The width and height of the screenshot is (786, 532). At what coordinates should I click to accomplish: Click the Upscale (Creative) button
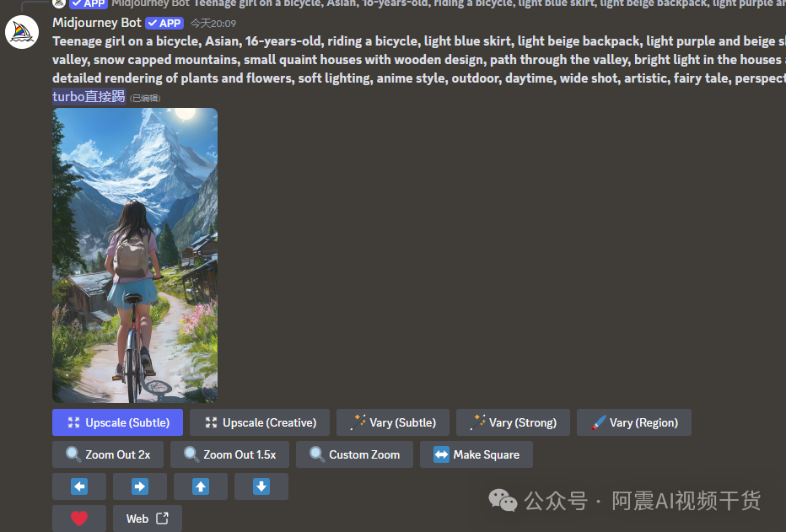click(260, 422)
